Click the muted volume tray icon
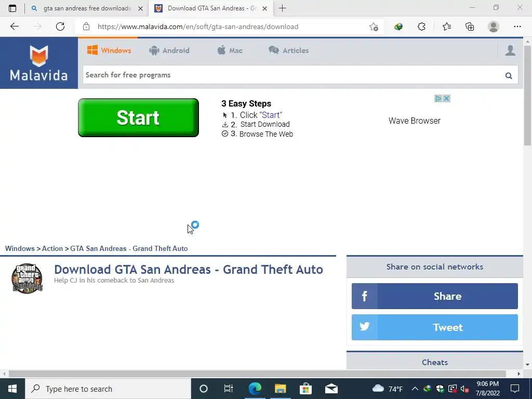The height and width of the screenshot is (399, 532). [465, 389]
